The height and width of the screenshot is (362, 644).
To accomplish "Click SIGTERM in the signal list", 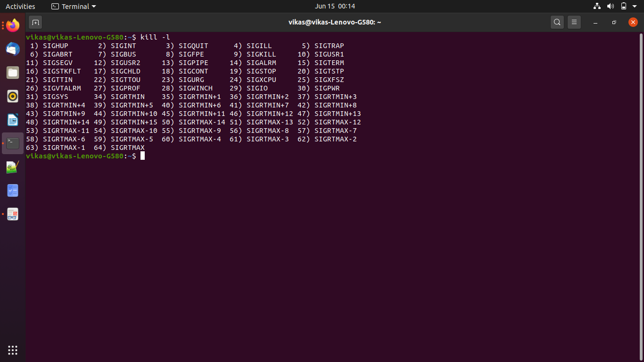I will (329, 63).
